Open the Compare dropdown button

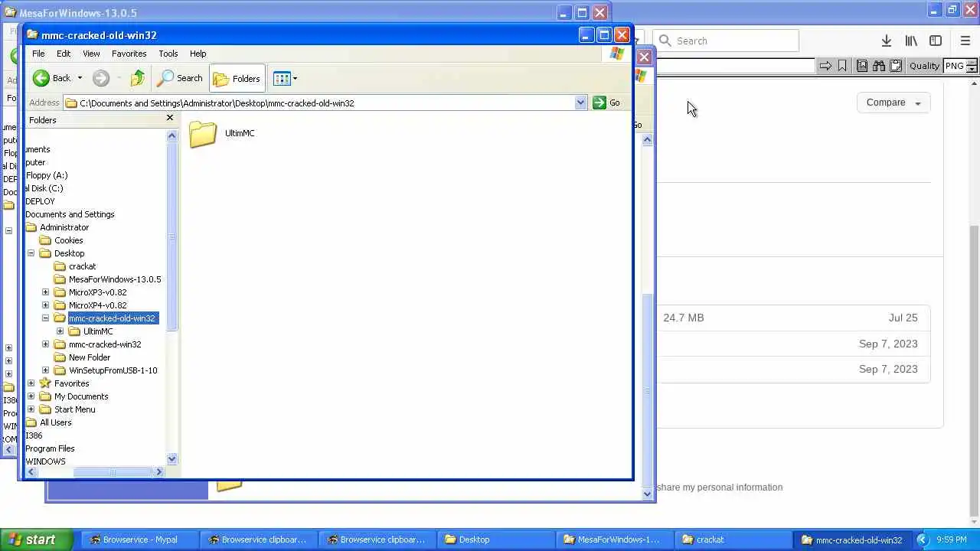coord(893,103)
